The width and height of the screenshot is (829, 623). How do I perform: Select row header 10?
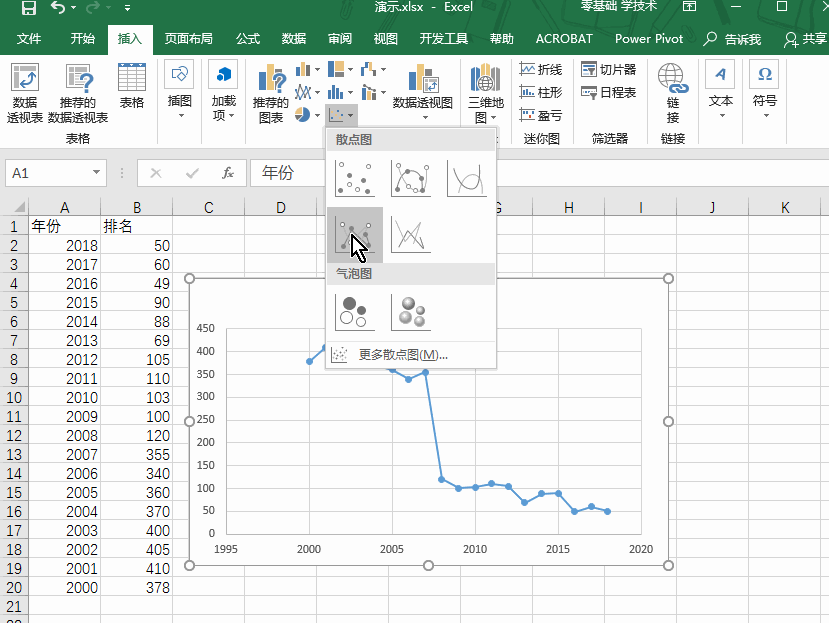click(x=14, y=398)
